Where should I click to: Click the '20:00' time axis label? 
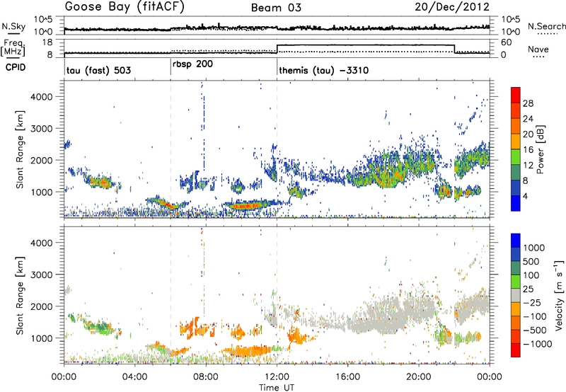[x=419, y=377]
